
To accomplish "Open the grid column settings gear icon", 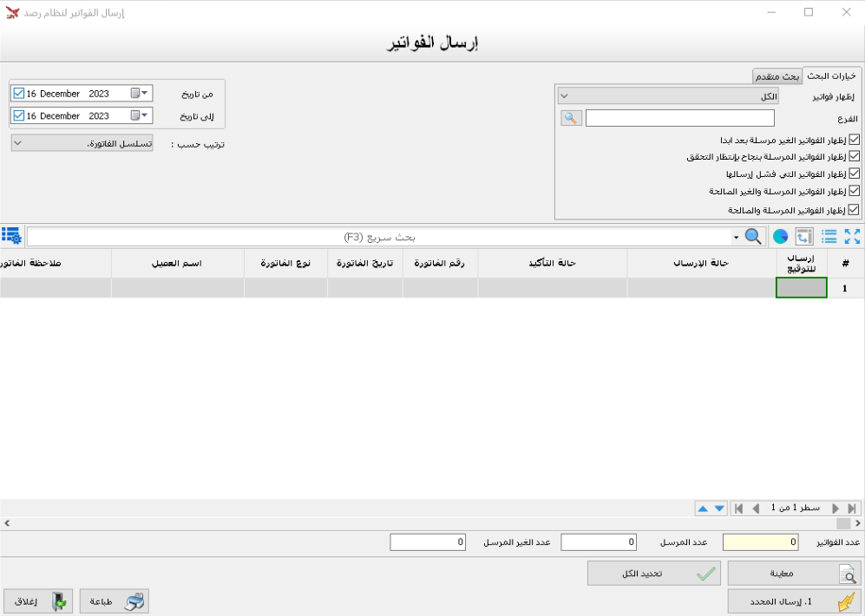I will (x=12, y=236).
